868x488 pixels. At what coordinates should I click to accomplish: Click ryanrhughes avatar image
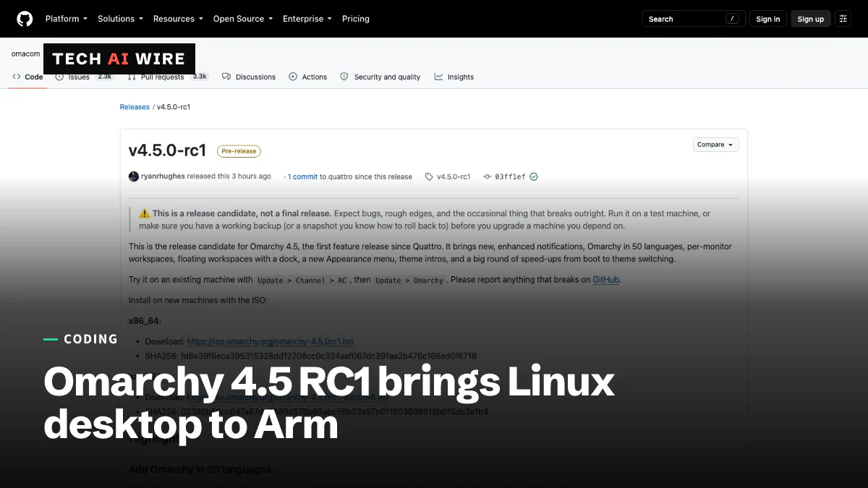[x=134, y=176]
